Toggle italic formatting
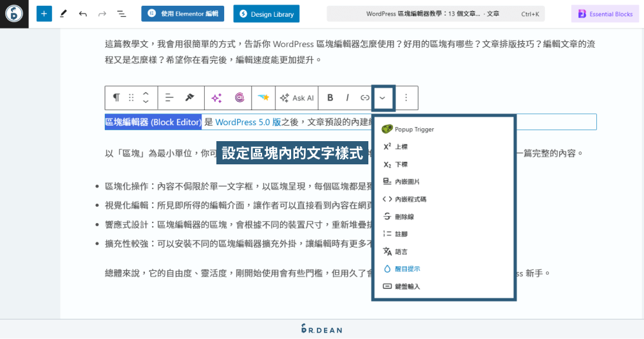This screenshot has height=339, width=644. click(x=348, y=97)
